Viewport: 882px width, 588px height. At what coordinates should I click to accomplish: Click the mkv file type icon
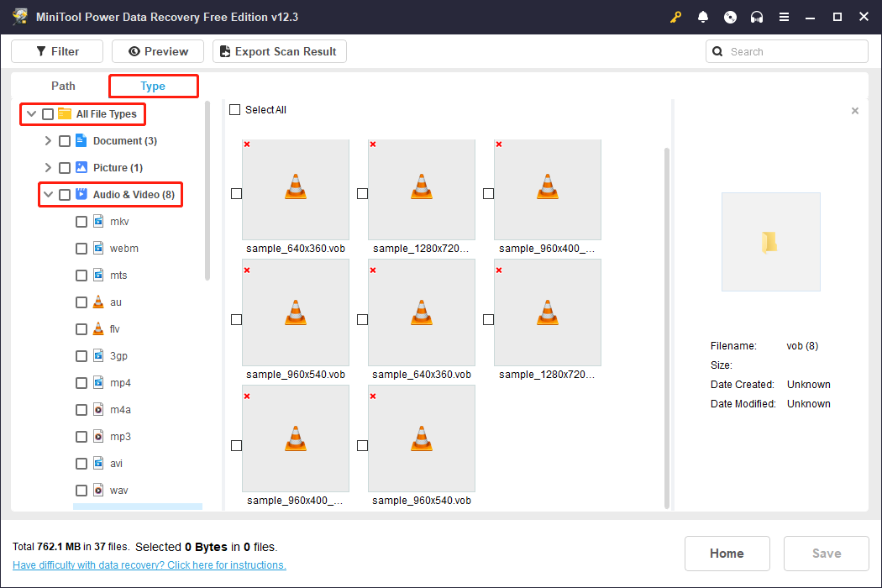(98, 221)
